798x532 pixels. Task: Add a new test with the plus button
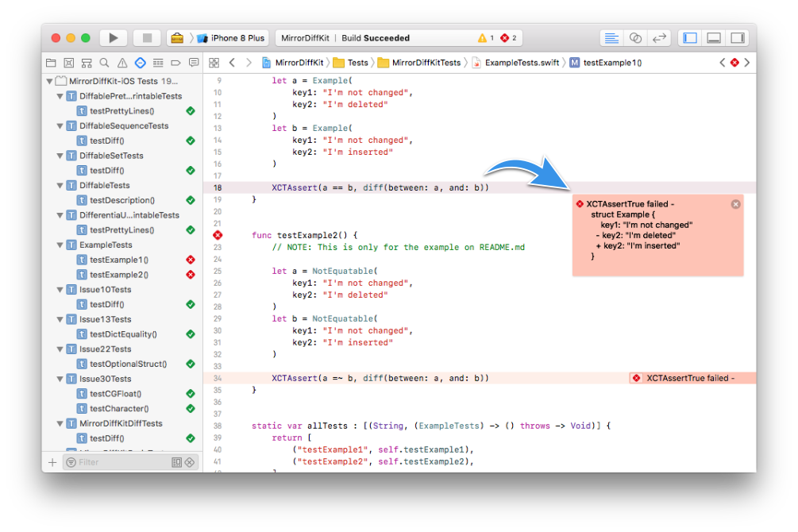[52, 462]
